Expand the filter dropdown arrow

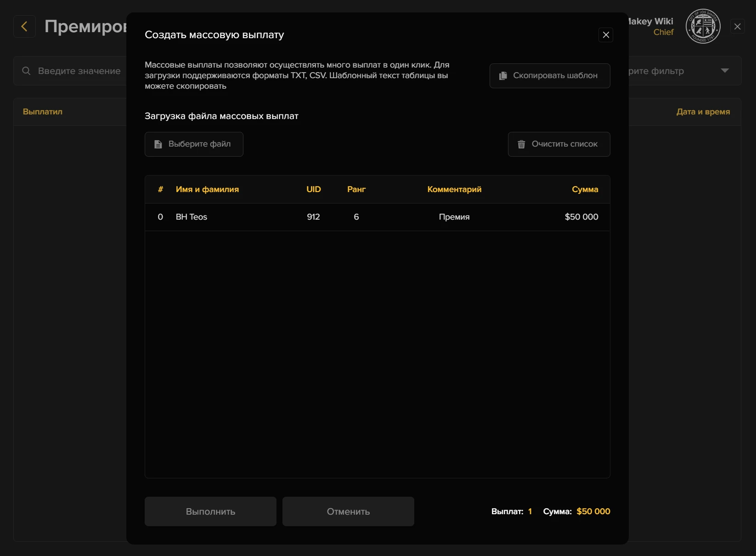pos(725,71)
